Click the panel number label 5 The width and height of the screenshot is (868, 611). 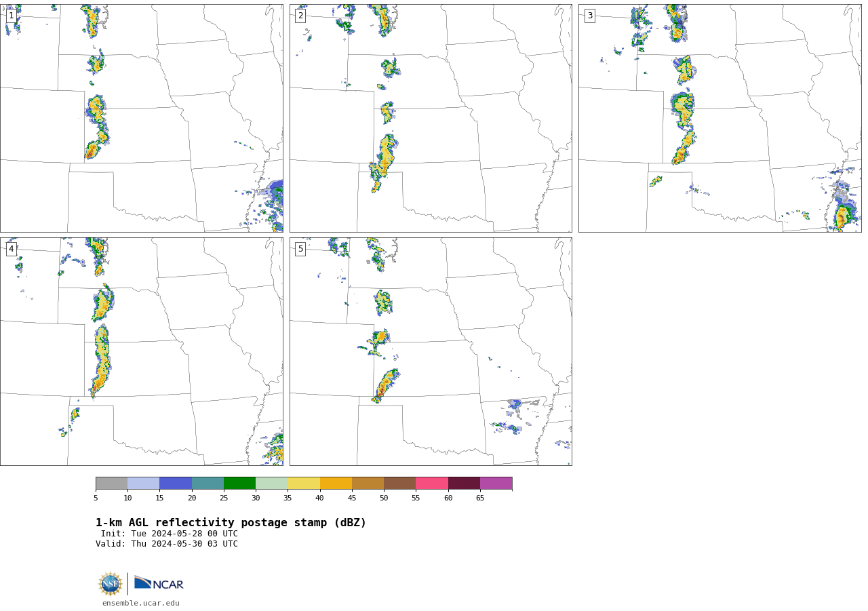pyautogui.click(x=300, y=249)
